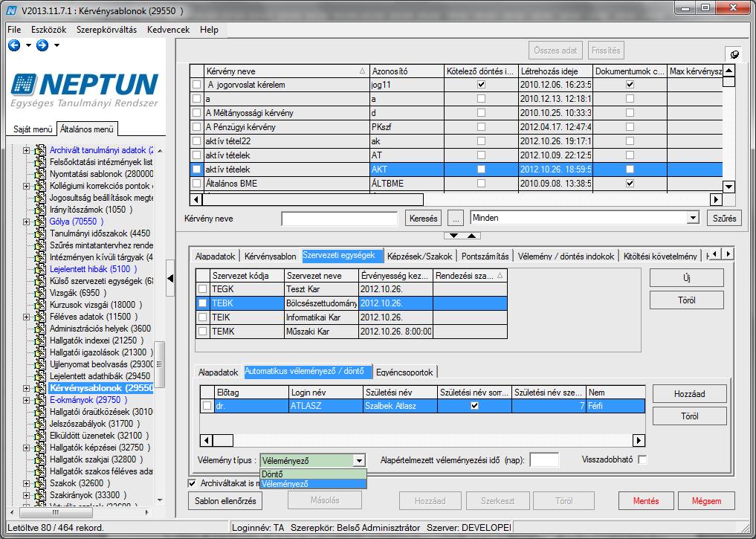Click the icon beside Irányítószámok (1050)
This screenshot has width=756, height=539.
tap(40, 210)
